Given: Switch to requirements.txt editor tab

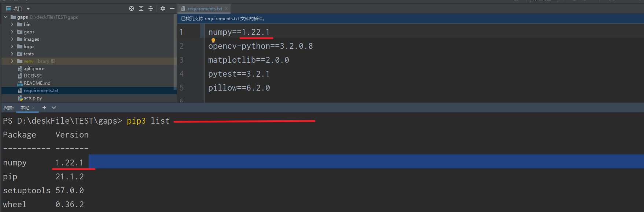Looking at the screenshot, I should [x=205, y=9].
